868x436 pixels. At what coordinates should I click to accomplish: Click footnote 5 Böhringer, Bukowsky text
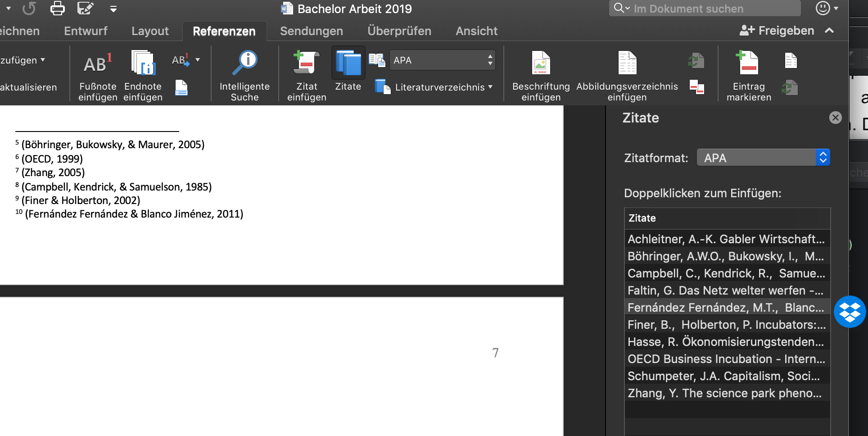click(113, 145)
